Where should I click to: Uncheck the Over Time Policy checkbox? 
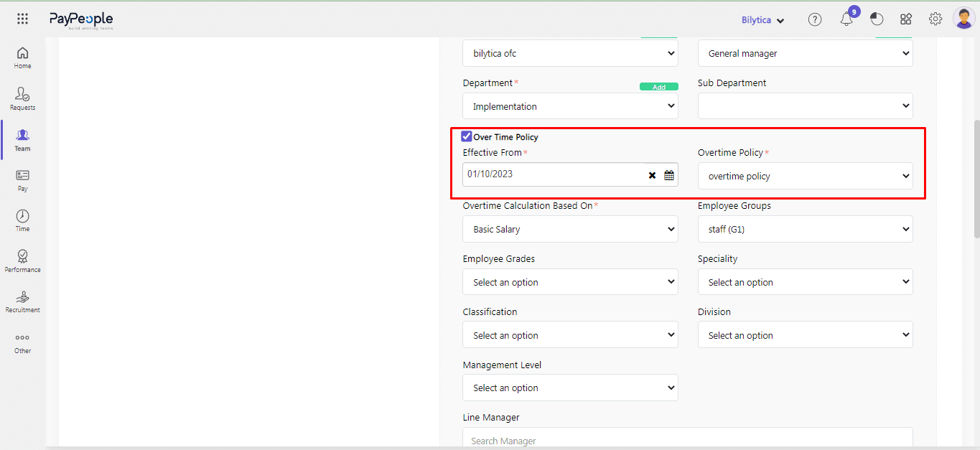pyautogui.click(x=467, y=136)
